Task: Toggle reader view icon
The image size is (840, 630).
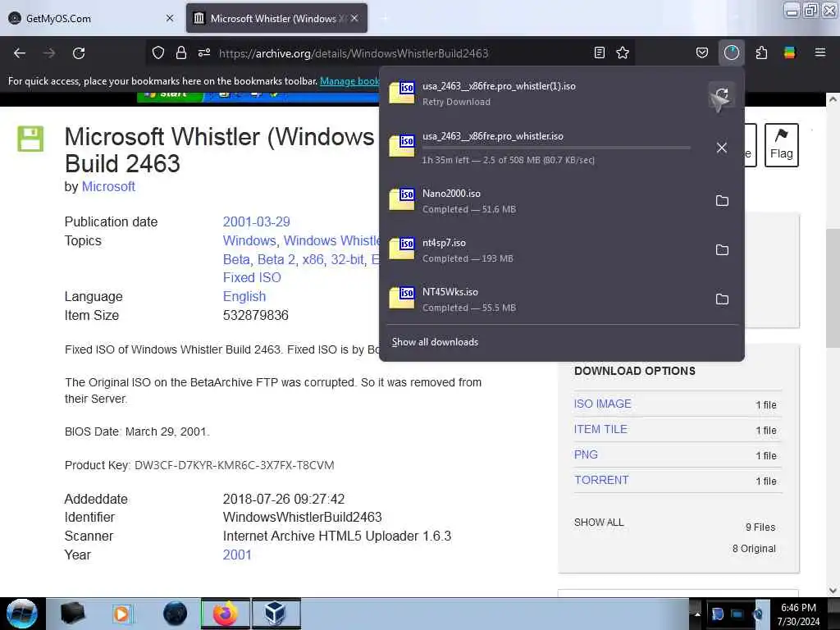Action: [600, 53]
